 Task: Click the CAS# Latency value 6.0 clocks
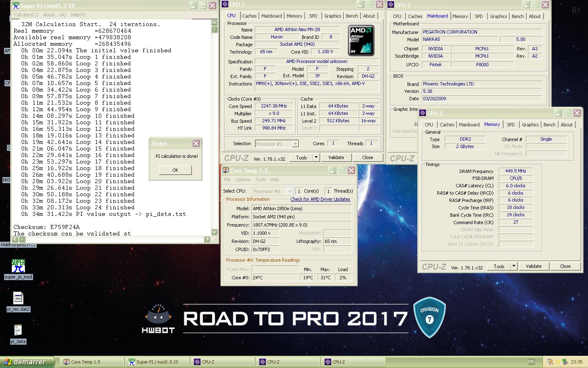[x=516, y=186]
